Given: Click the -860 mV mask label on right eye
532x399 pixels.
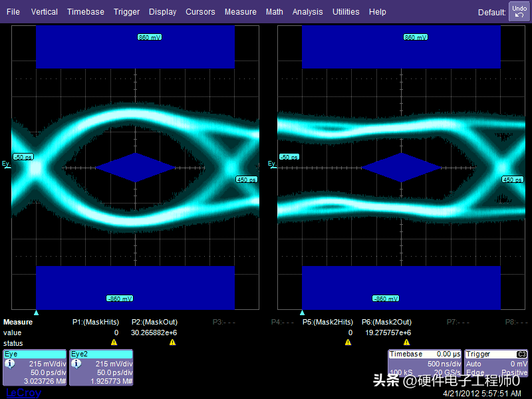Looking at the screenshot, I should click(386, 299).
